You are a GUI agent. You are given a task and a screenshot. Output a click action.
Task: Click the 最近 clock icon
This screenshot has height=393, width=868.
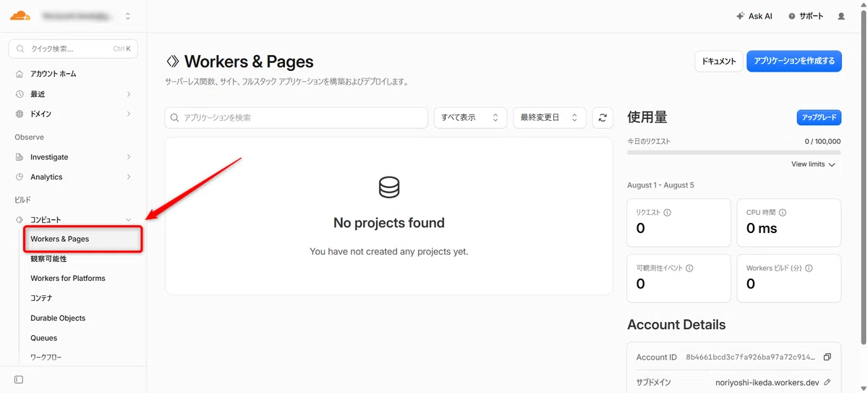click(20, 94)
